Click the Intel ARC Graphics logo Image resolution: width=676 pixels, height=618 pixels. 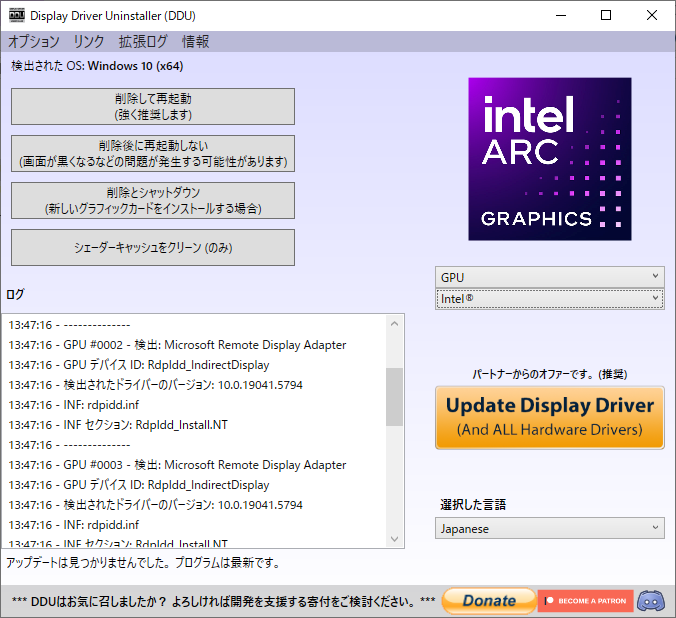coord(550,159)
